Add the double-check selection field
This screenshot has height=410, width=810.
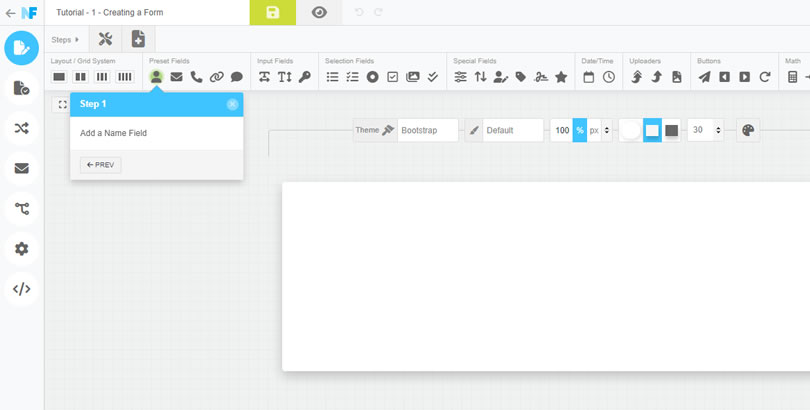[x=433, y=77]
